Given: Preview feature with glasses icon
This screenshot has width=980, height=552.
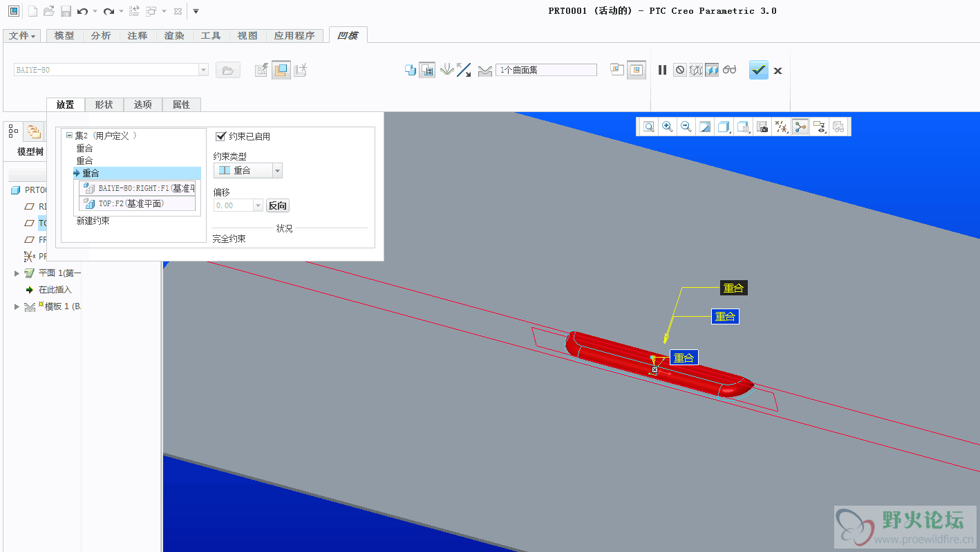Looking at the screenshot, I should tap(730, 70).
